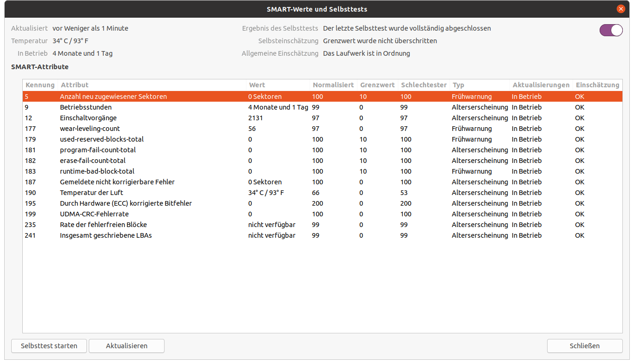This screenshot has width=634, height=364.
Task: Click OK assessment in UDMA-CRC-Fehlerrate row
Action: pos(580,214)
